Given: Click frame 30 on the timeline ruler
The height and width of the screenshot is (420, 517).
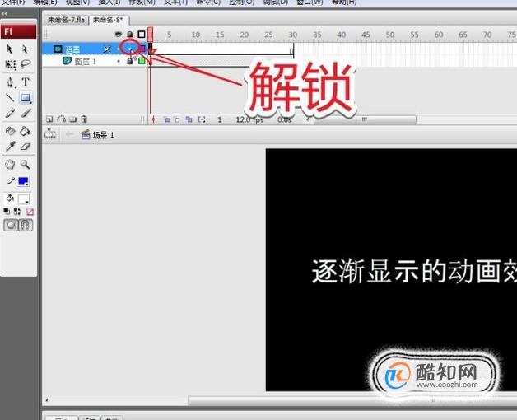Looking at the screenshot, I should pyautogui.click(x=293, y=35).
